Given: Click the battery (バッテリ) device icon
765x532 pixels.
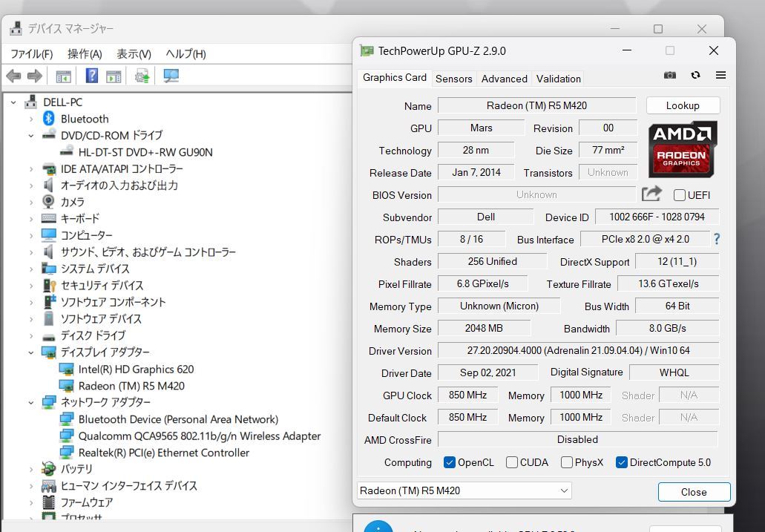Looking at the screenshot, I should (48, 468).
